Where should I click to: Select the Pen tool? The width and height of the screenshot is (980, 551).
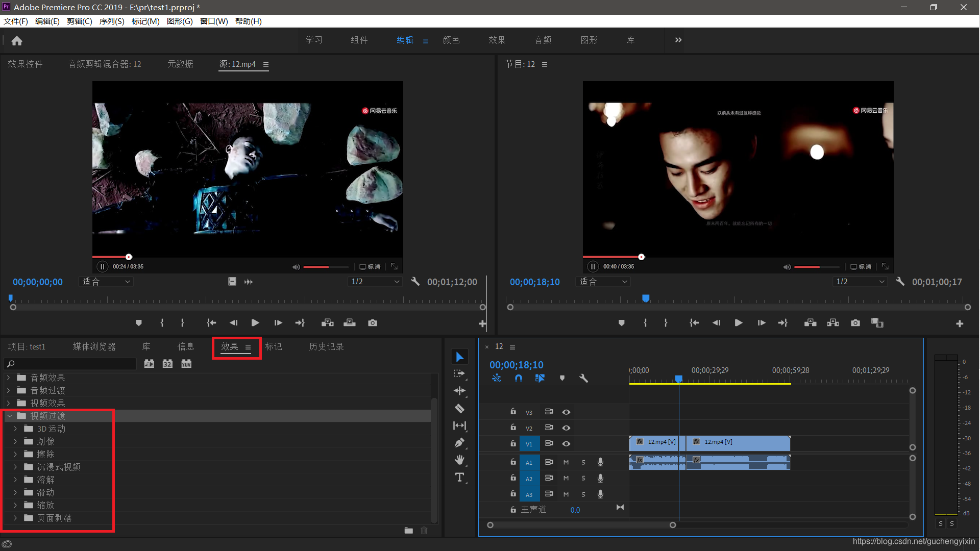point(459,443)
